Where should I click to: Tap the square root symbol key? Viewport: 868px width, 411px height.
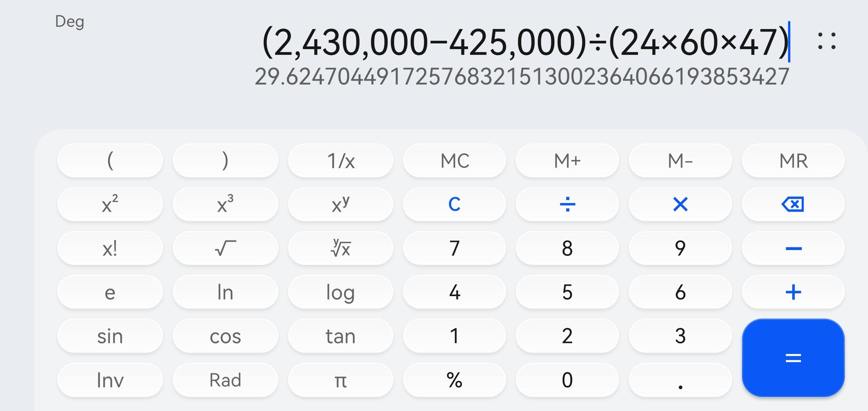[x=225, y=249]
